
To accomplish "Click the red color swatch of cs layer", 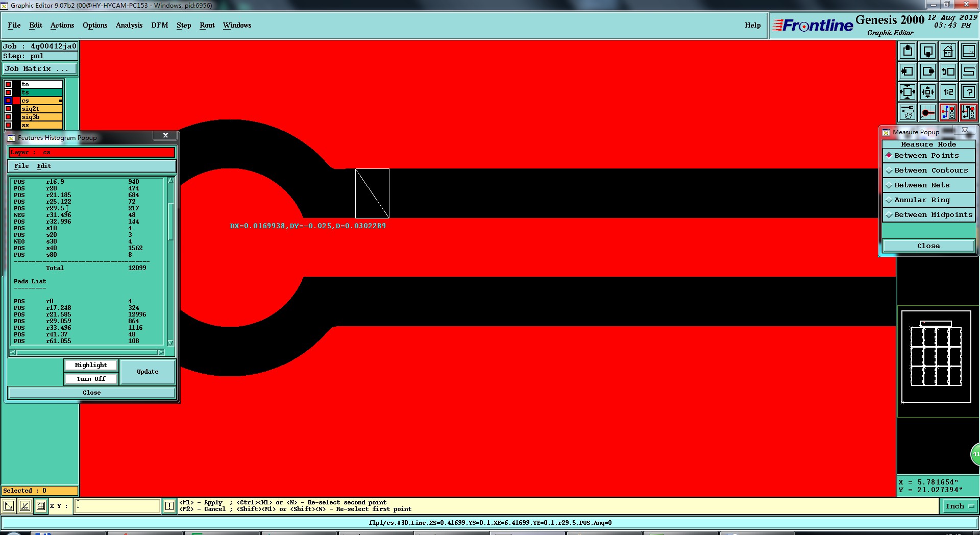I will click(x=16, y=101).
